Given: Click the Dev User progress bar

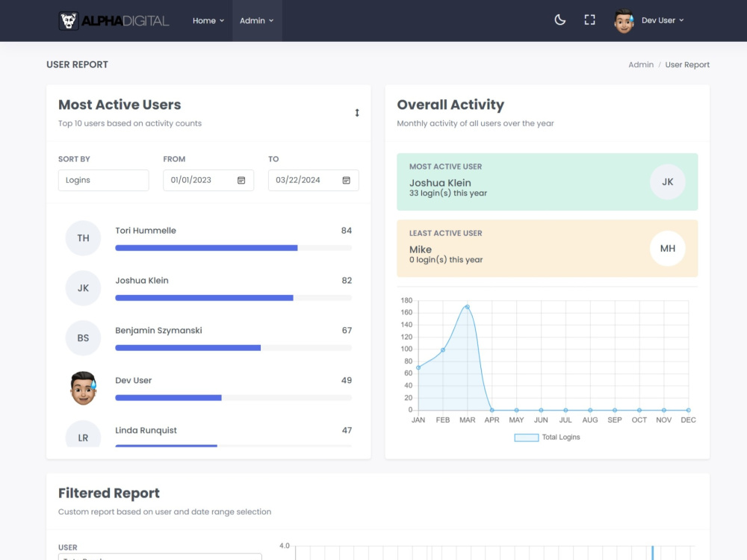Looking at the screenshot, I should tap(233, 398).
